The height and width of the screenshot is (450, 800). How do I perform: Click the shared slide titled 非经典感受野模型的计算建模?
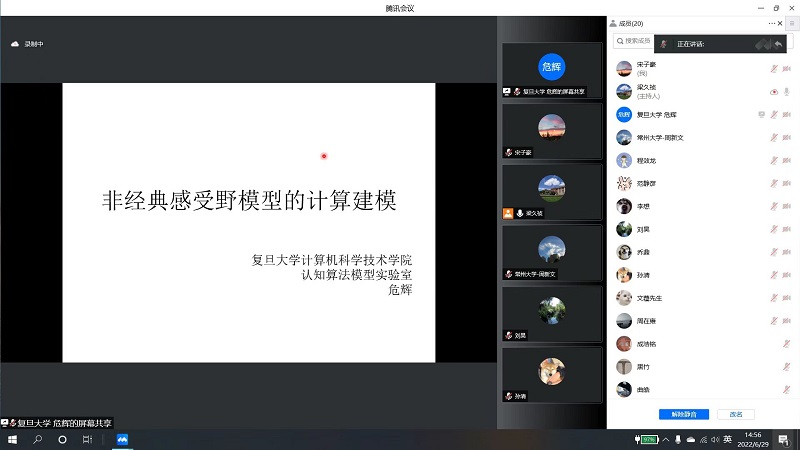coord(249,223)
